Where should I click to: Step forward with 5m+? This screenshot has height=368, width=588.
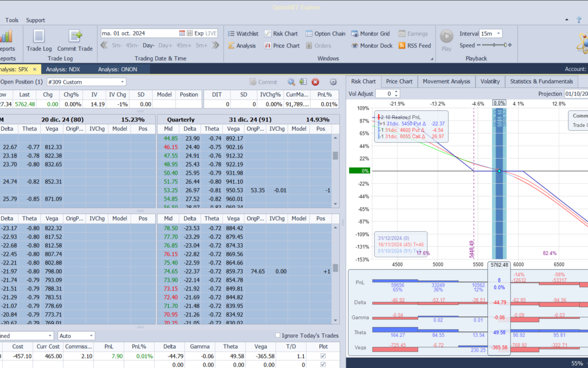pos(201,45)
